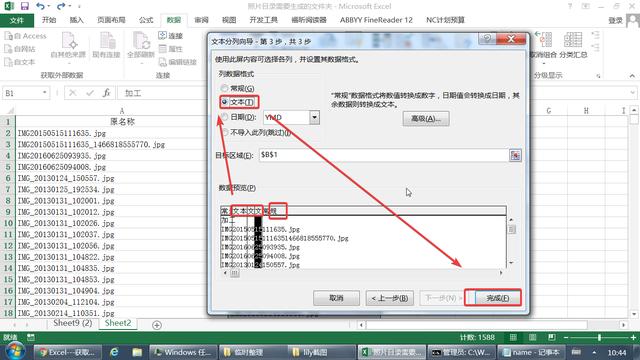
Task: Open the ABBYY FineReader 12 tab
Action: pos(376,20)
